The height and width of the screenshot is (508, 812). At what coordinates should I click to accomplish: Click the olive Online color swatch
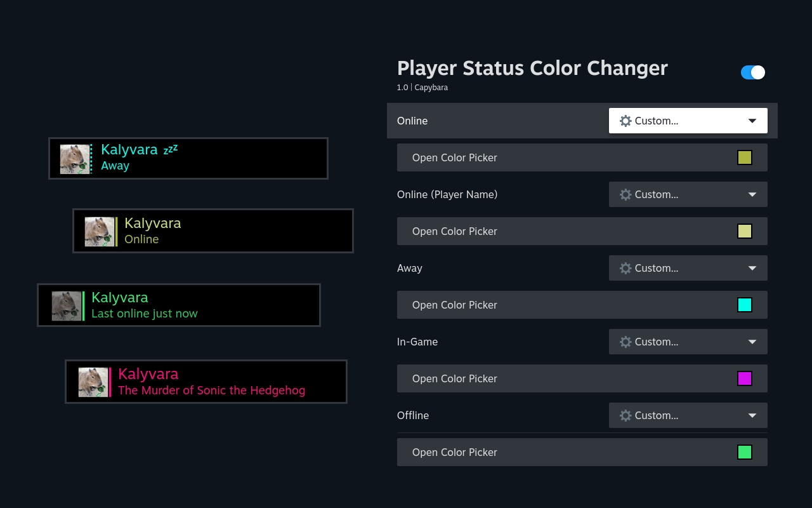(745, 157)
